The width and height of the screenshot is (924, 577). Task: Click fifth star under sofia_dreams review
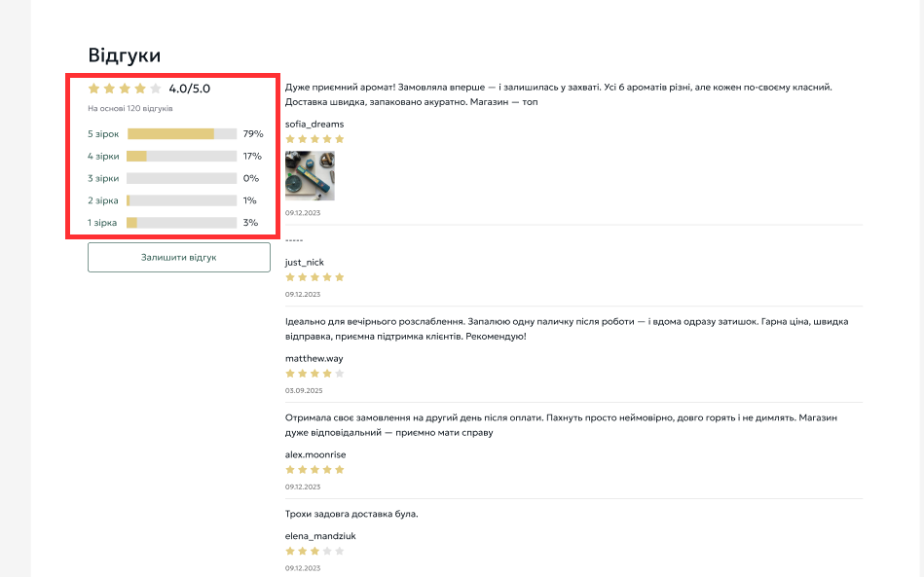[340, 139]
